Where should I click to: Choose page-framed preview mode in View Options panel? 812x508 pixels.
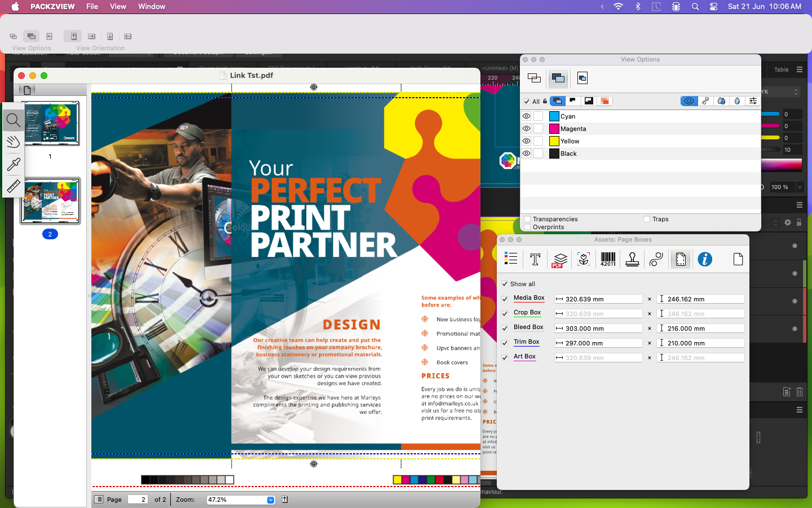tap(582, 78)
